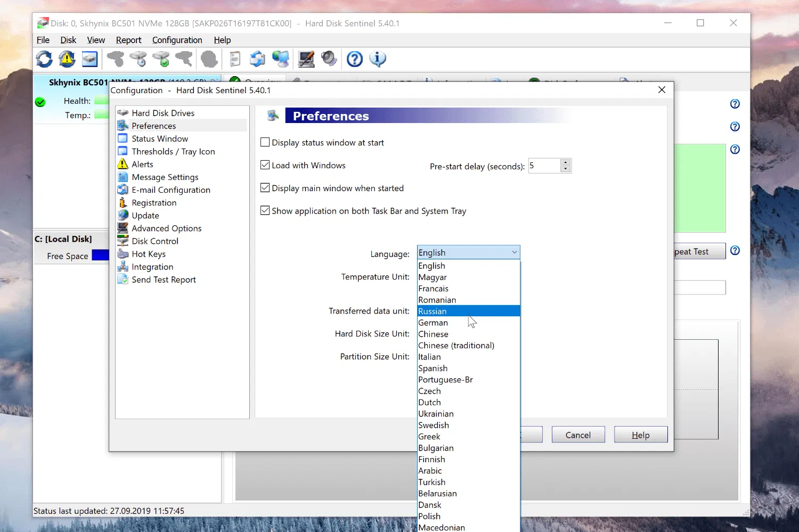The image size is (799, 532).
Task: Uncheck Load with Windows
Action: (x=265, y=165)
